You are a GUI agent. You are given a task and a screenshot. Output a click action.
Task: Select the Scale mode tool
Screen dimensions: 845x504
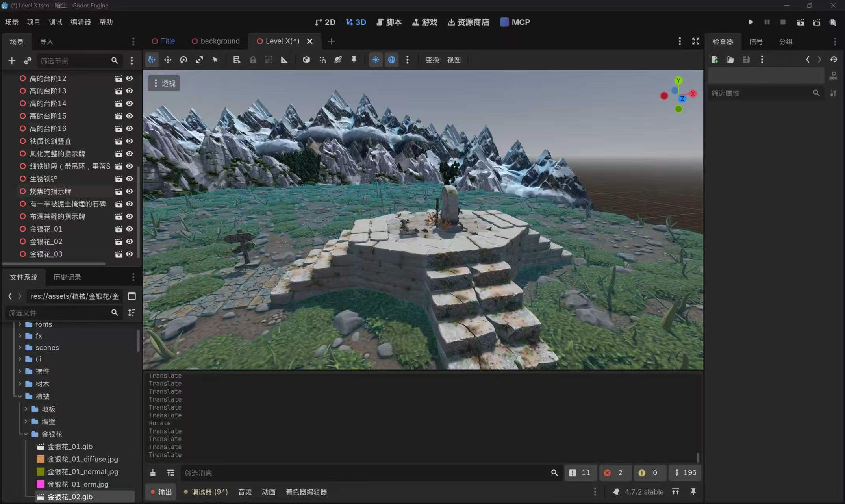(x=199, y=60)
